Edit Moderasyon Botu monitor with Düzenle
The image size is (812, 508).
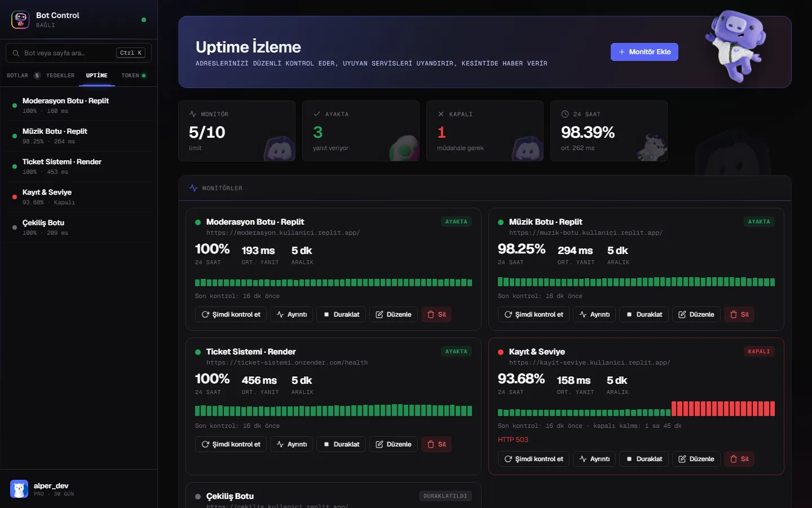tap(394, 314)
